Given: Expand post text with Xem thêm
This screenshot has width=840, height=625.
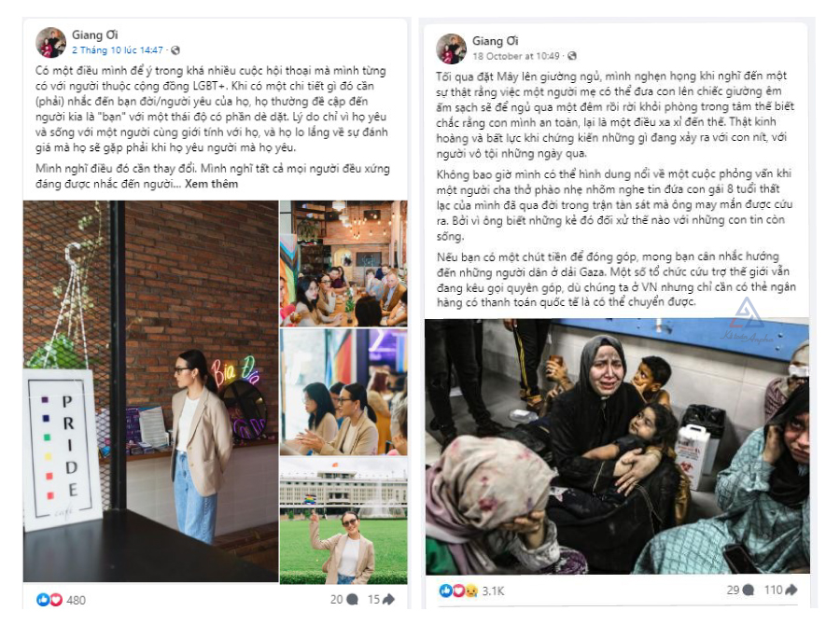Looking at the screenshot, I should tap(211, 184).
